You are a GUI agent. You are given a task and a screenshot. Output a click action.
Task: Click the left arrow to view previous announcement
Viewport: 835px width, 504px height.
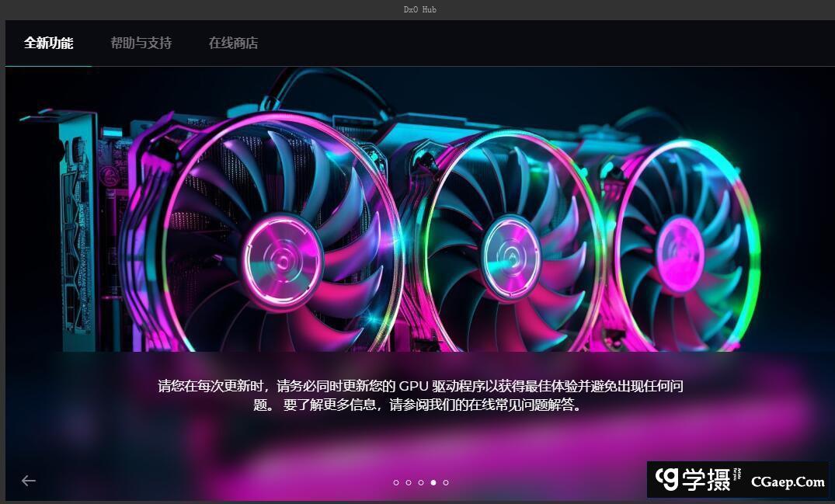28,481
